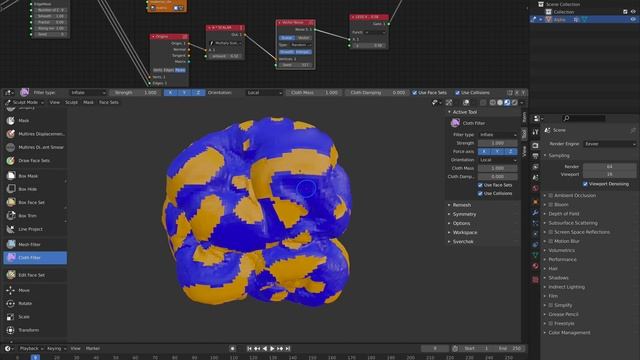The height and width of the screenshot is (360, 640).
Task: Open the timeline Marker menu
Action: [93, 349]
